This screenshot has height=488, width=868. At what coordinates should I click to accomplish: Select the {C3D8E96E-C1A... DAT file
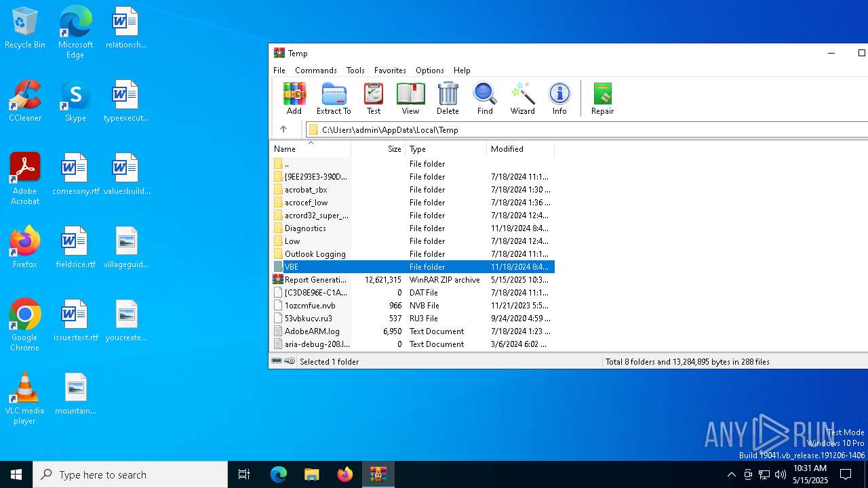pos(412,293)
